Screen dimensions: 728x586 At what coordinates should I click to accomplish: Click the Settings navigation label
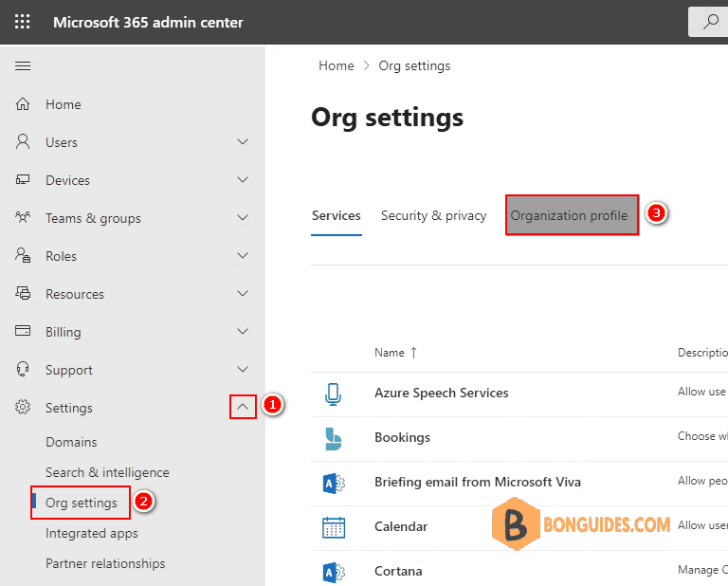point(68,408)
